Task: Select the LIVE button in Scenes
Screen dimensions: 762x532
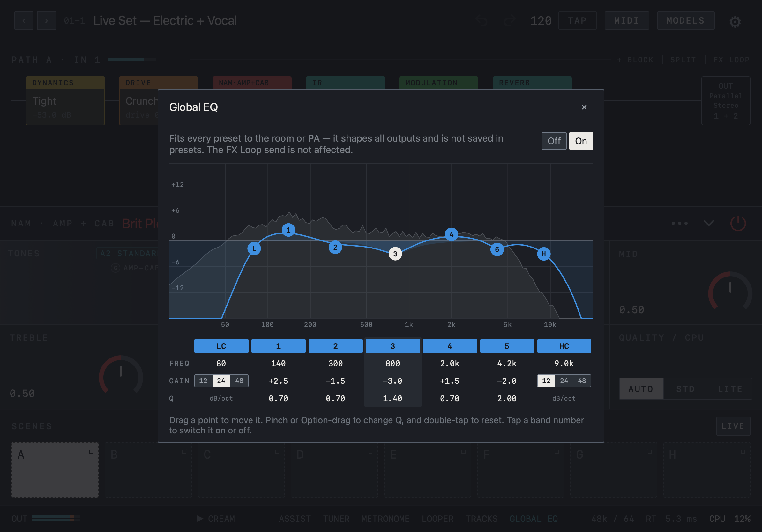Action: point(733,426)
